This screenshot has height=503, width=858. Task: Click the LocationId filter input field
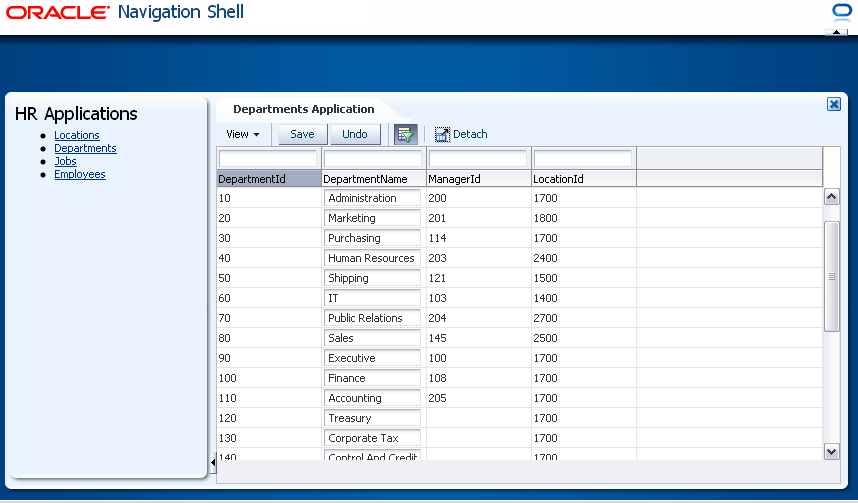[583, 159]
